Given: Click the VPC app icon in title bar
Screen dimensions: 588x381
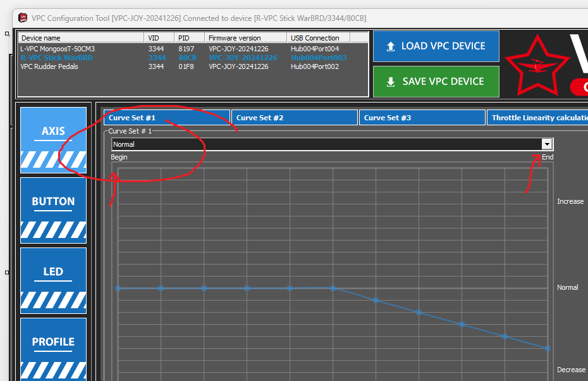Looking at the screenshot, I should [x=23, y=18].
